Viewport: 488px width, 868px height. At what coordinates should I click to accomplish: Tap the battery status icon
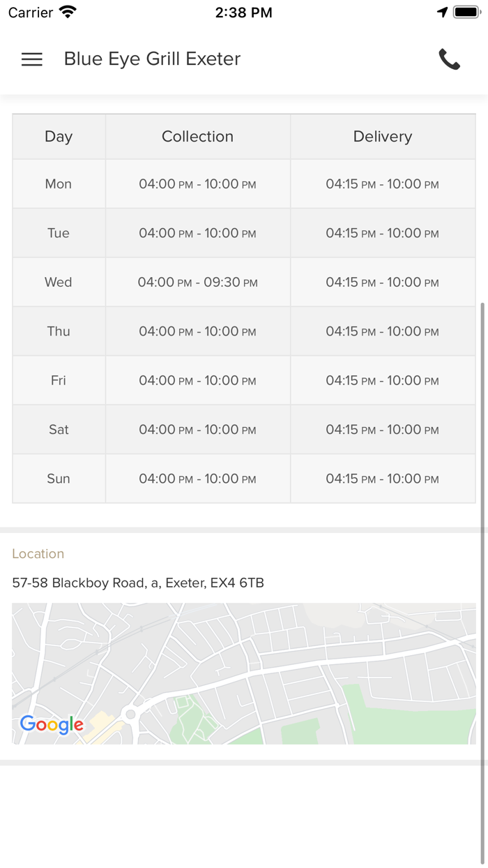coord(466,13)
